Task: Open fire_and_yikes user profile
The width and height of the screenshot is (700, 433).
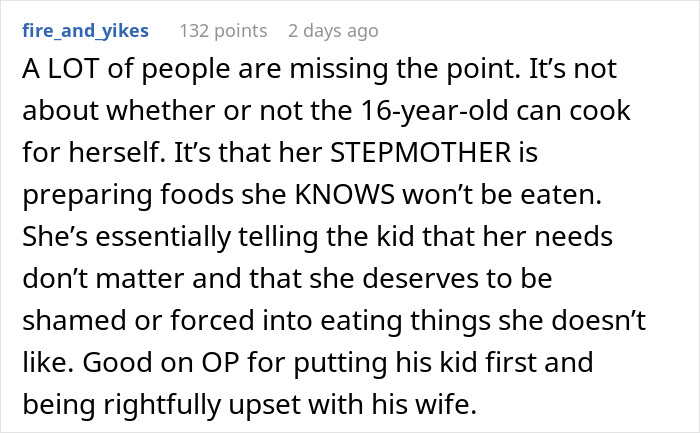Action: [x=84, y=31]
